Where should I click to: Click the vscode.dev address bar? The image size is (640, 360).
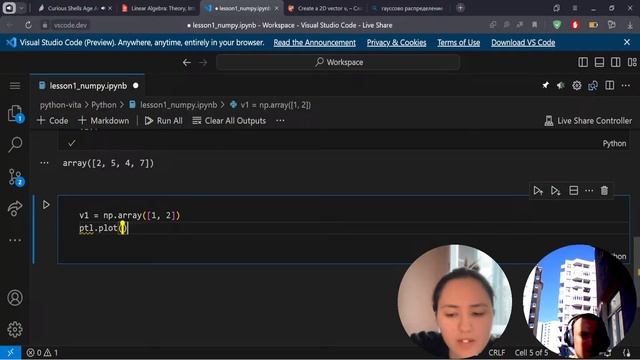(70, 25)
